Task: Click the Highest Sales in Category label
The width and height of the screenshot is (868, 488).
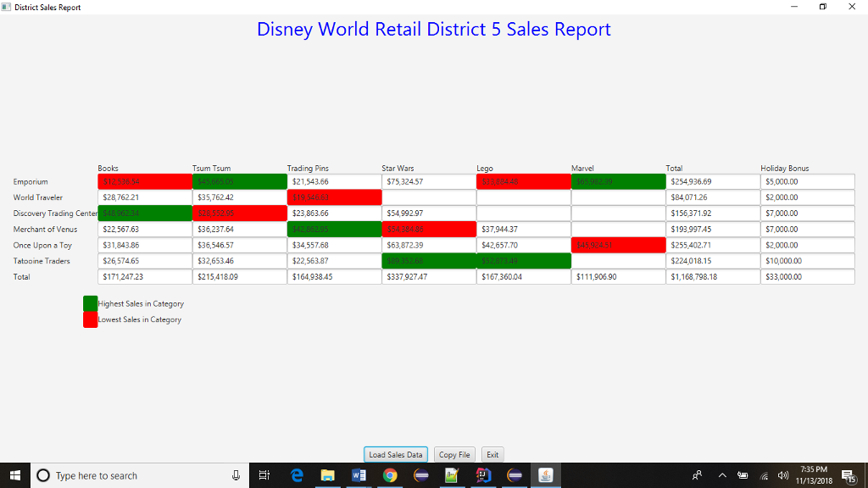Action: [141, 304]
